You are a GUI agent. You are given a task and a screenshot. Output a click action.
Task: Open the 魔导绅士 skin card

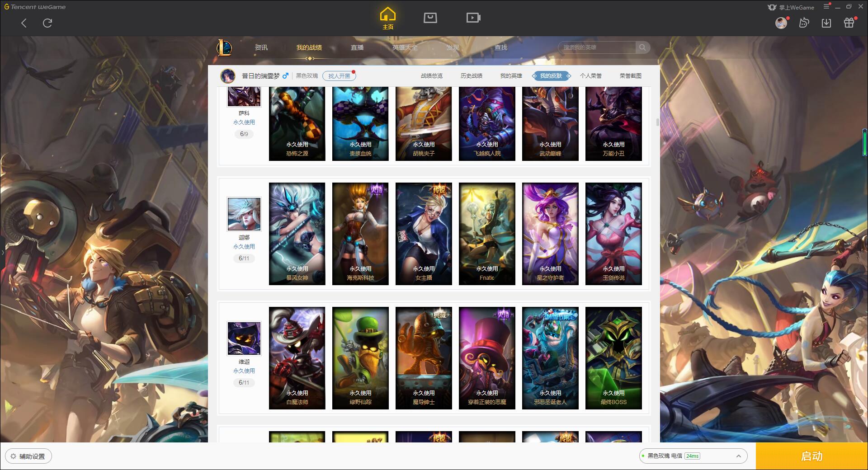point(424,358)
